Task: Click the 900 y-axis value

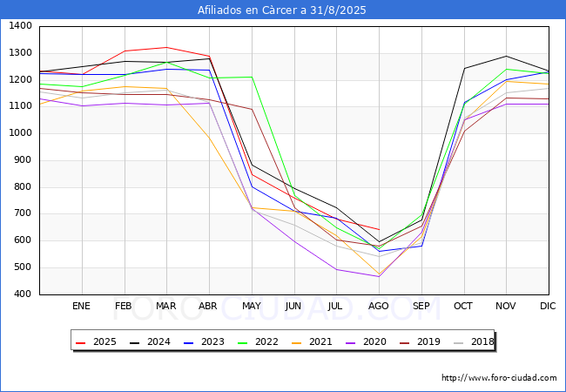Action: 24,160
